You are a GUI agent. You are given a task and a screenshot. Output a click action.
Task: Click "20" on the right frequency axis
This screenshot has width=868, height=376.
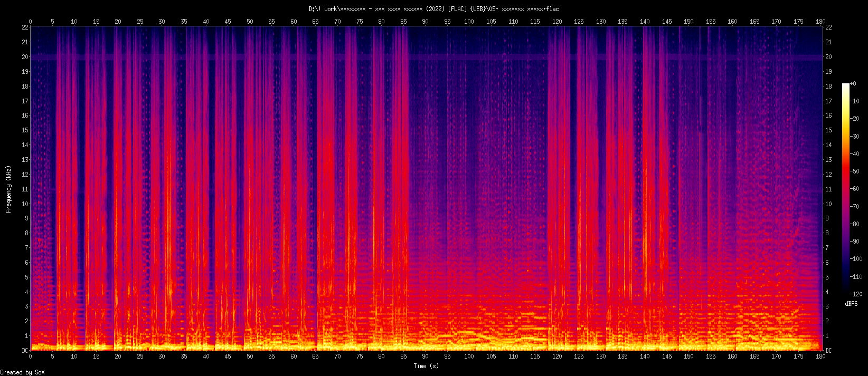(x=828, y=57)
